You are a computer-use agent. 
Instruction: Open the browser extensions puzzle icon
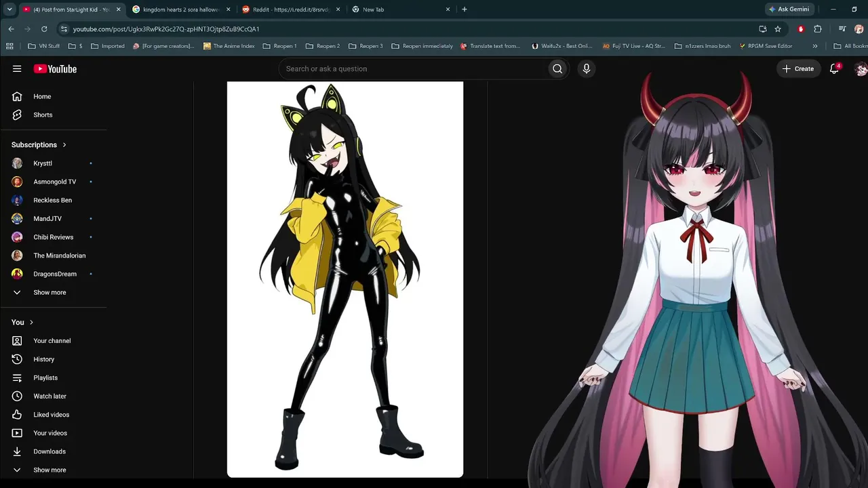[818, 29]
